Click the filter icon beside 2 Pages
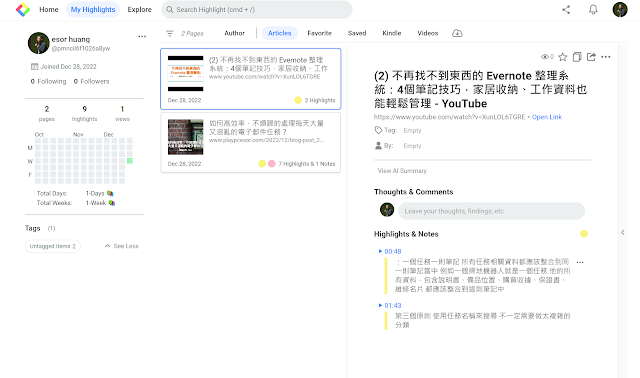 click(x=170, y=33)
